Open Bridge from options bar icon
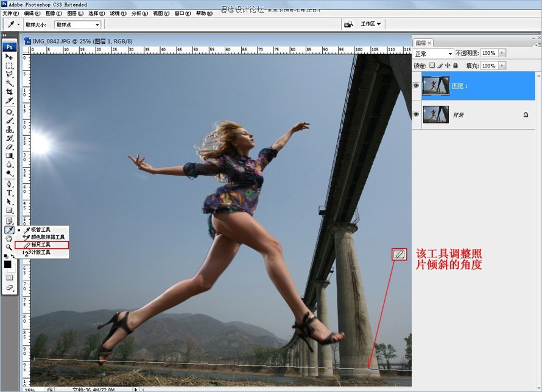 coord(348,24)
